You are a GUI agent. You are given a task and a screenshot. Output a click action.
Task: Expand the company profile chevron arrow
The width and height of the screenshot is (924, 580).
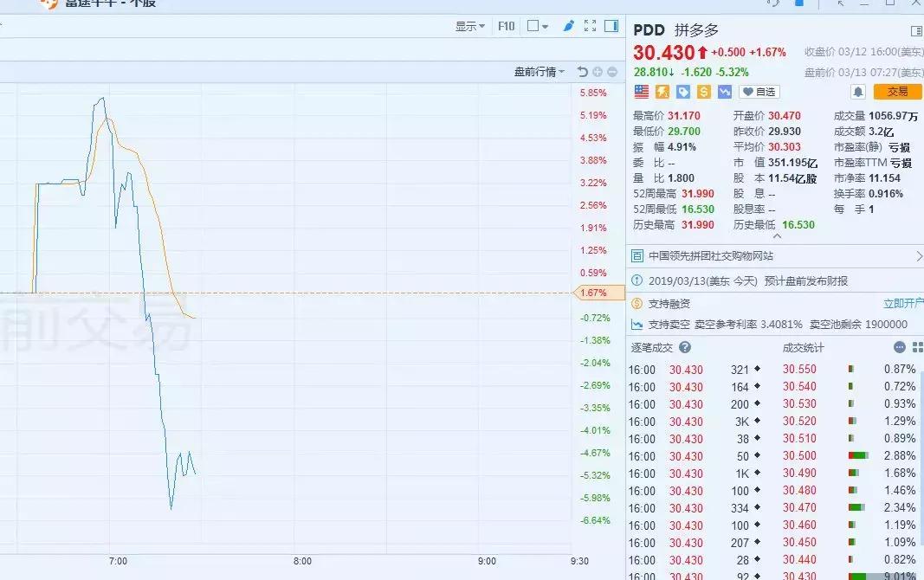point(917,256)
